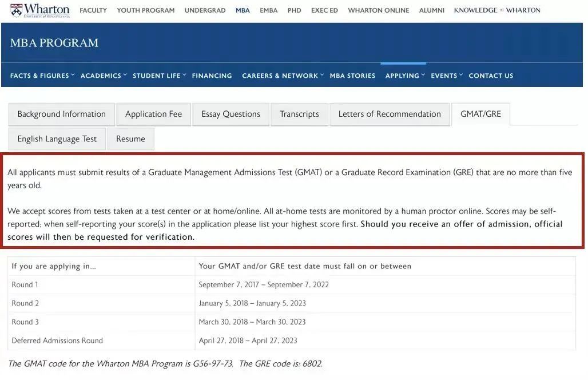Go to the Financing page

click(x=212, y=76)
